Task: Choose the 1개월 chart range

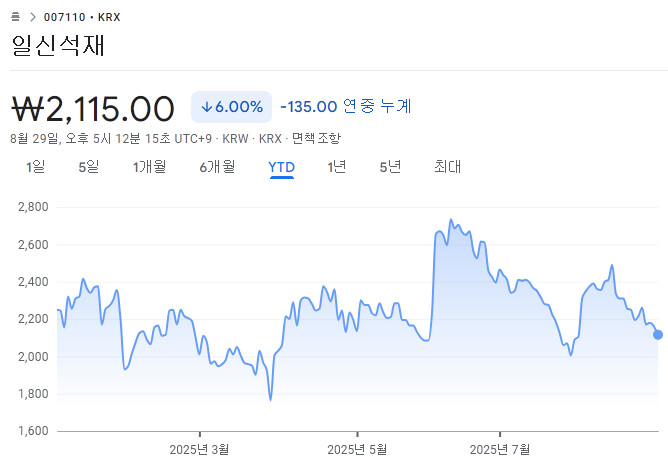Action: coord(149,167)
